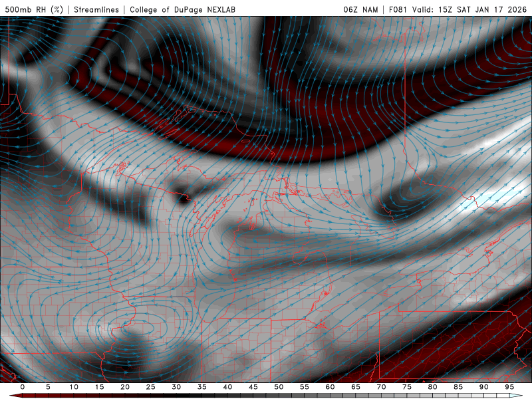Click the "75" label on the color scale

pyautogui.click(x=407, y=387)
